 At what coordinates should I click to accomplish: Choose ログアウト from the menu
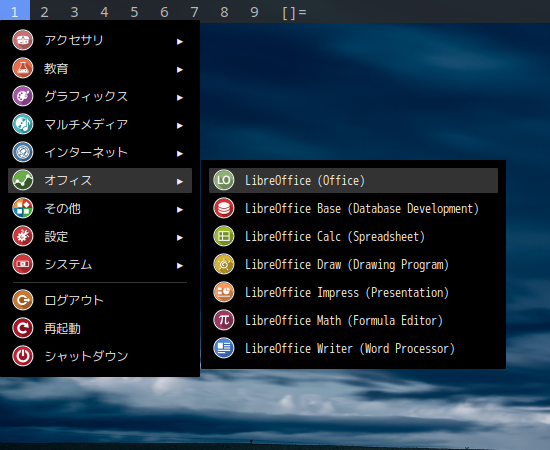point(100,300)
